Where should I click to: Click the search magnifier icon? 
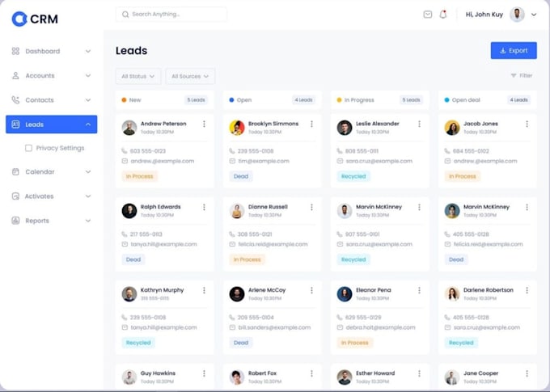tap(125, 15)
